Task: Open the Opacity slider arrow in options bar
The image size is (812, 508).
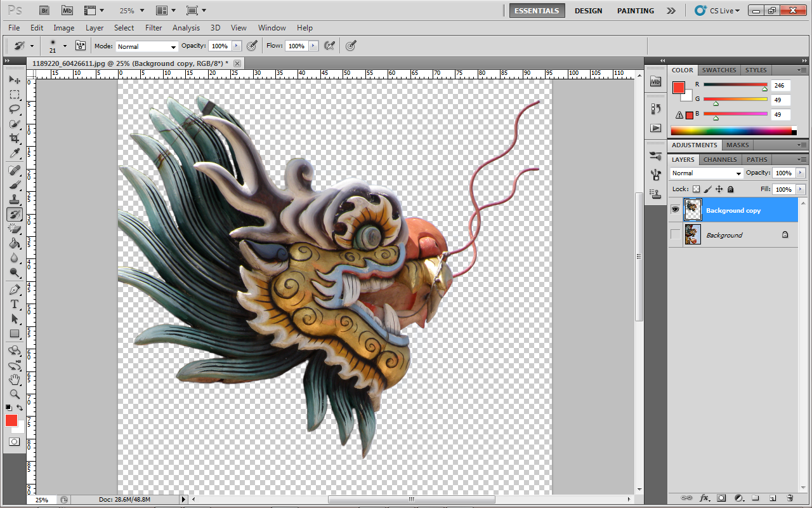Action: click(237, 46)
